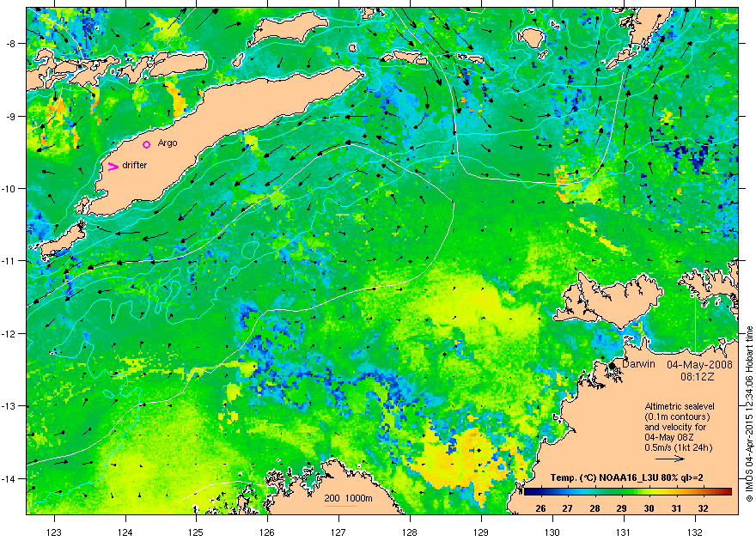Click the 'Argo' label text
This screenshot has height=541, width=756.
(x=168, y=143)
